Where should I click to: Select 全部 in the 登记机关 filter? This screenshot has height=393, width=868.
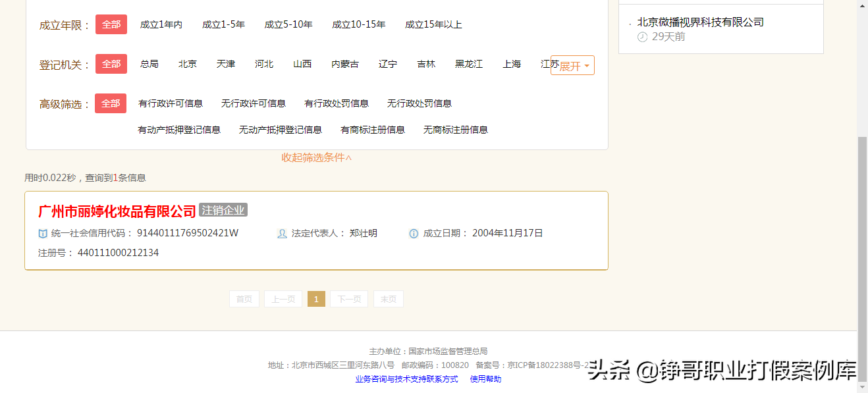[111, 64]
